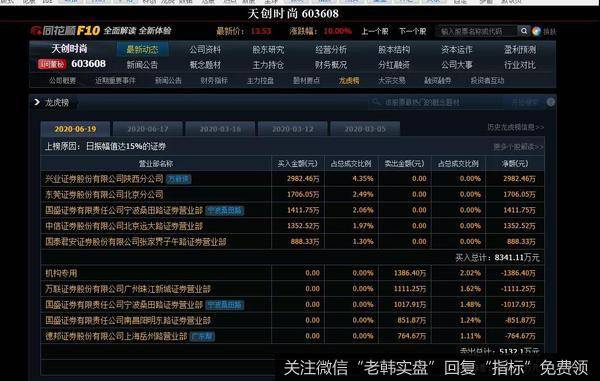Click the help icon in 龙虎榜 header

click(x=551, y=102)
